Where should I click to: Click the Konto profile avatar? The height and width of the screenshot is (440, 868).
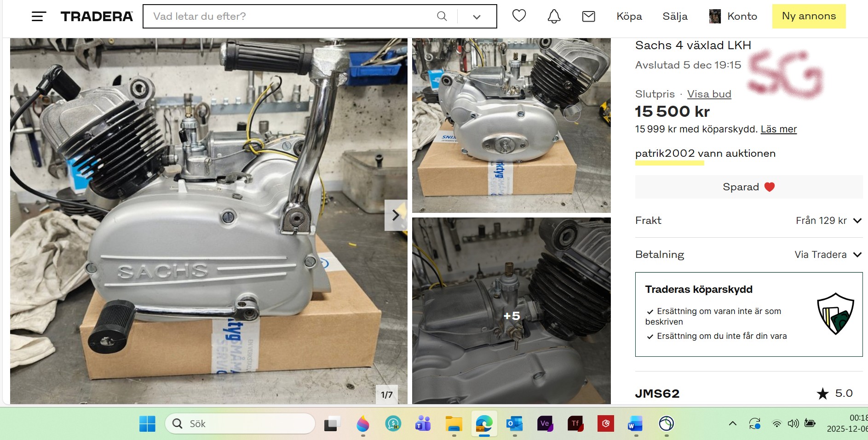tap(715, 17)
